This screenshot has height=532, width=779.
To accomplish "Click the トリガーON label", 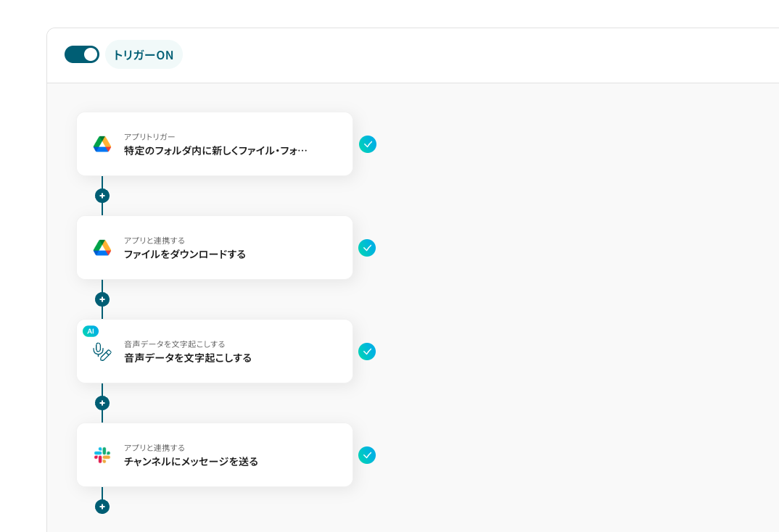I will (x=144, y=54).
